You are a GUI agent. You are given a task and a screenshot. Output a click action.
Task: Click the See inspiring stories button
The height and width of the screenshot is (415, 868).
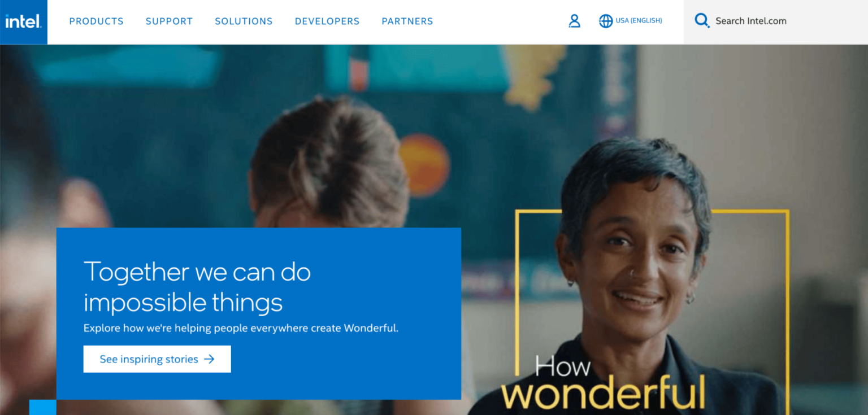157,359
